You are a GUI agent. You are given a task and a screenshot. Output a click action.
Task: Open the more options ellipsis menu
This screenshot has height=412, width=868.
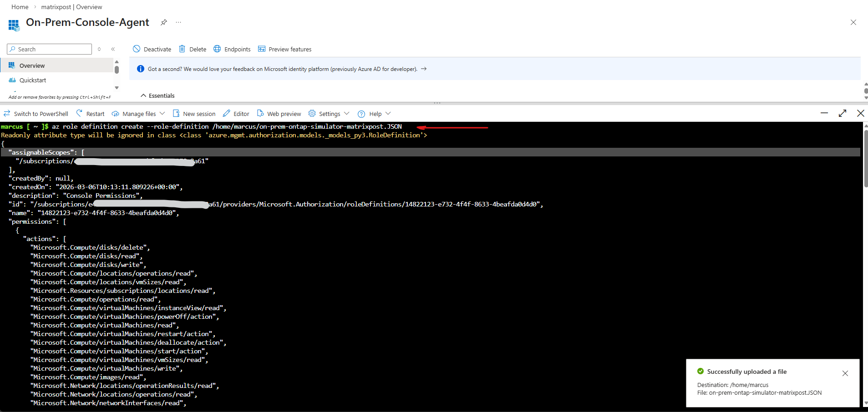point(178,22)
